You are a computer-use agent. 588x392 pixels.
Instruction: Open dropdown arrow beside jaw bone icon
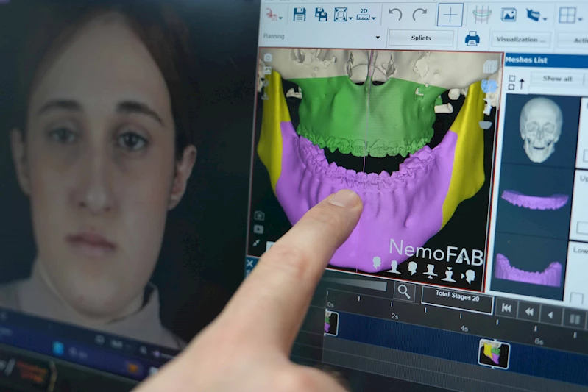(545, 18)
